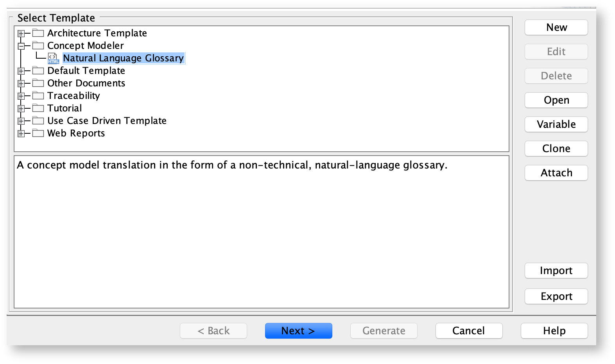Select the Use Case Driven Template label
The height and width of the screenshot is (364, 615).
click(x=107, y=121)
